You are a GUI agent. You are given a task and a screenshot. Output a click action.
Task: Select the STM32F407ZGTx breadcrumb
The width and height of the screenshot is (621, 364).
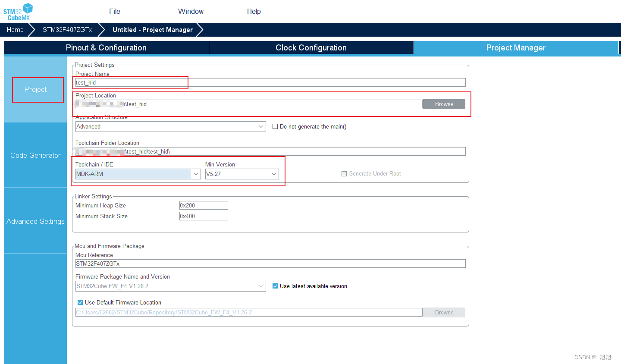pos(67,30)
